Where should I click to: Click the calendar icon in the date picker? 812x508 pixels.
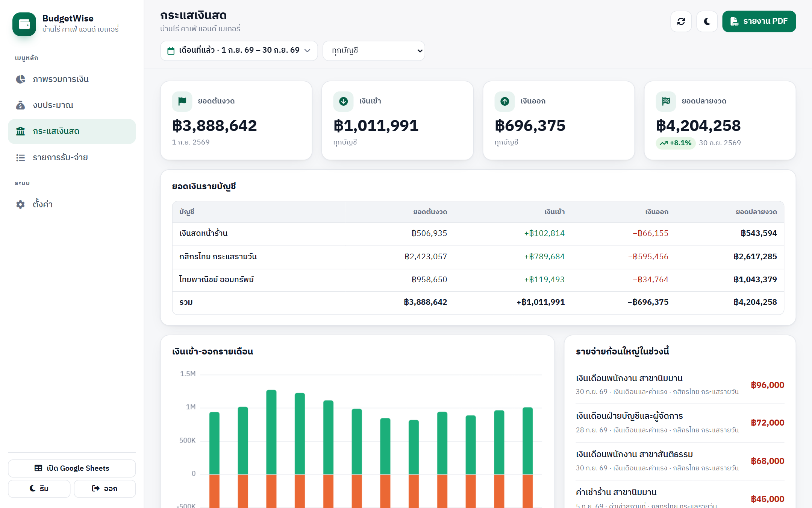pyautogui.click(x=171, y=51)
